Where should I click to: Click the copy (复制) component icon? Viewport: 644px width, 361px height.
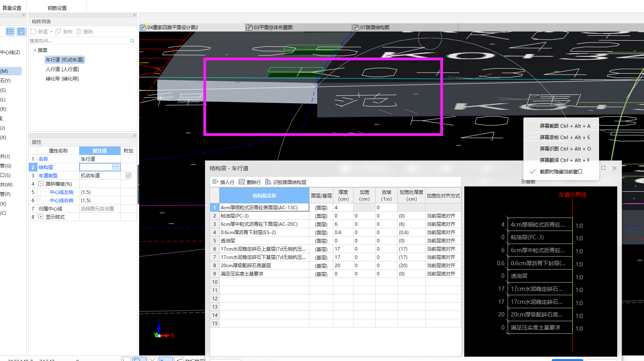click(x=58, y=32)
